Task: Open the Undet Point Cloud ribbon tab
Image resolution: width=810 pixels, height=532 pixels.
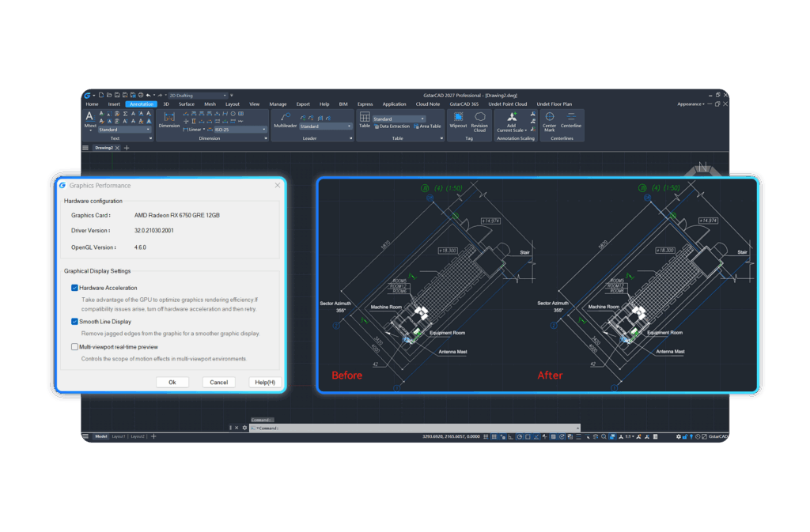Action: coord(507,104)
